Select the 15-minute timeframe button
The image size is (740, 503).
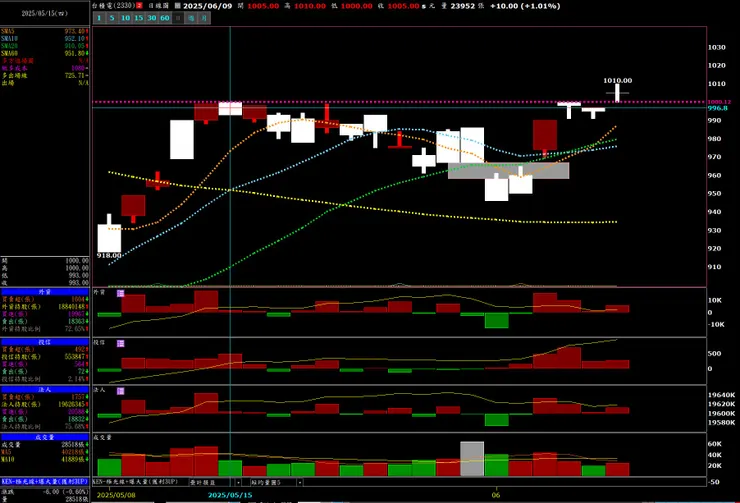[138, 18]
